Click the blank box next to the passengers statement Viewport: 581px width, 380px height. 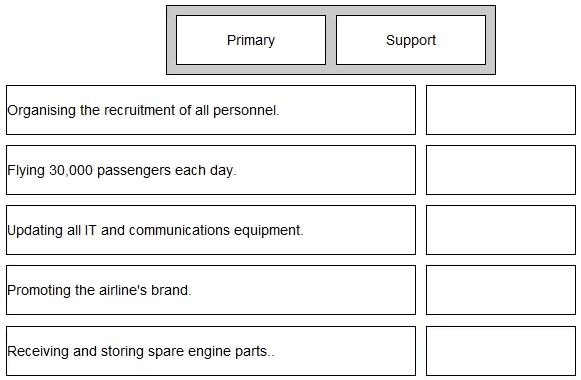[501, 170]
